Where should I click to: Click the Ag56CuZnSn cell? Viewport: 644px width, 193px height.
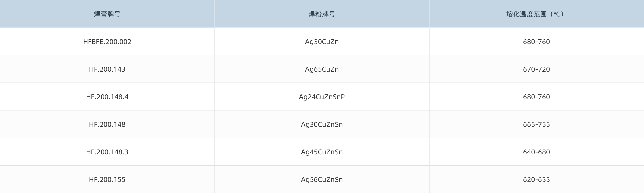coord(322,180)
